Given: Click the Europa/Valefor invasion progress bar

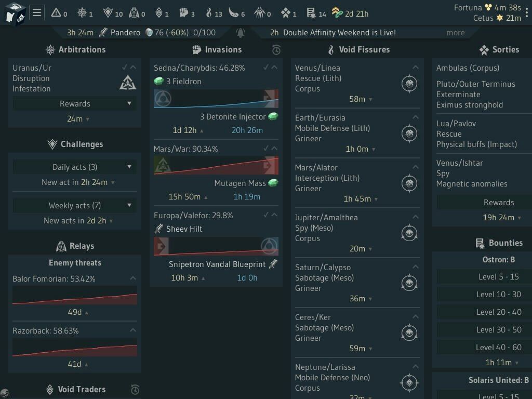Looking at the screenshot, I should (x=216, y=246).
